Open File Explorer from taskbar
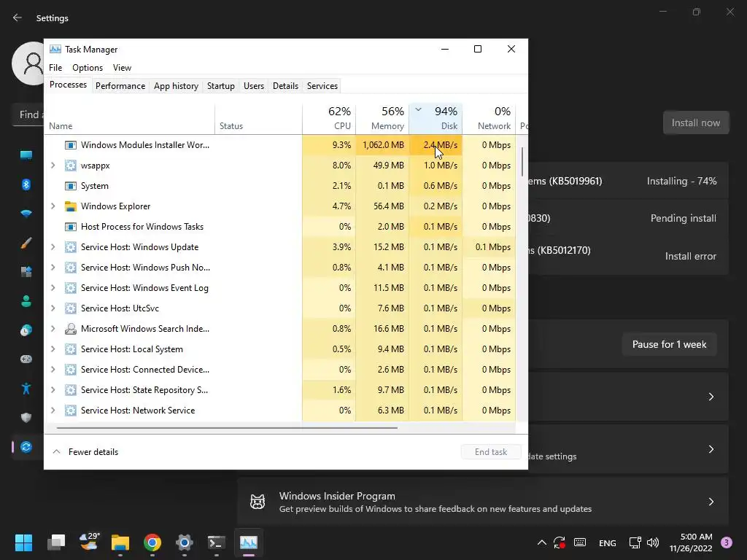The height and width of the screenshot is (560, 747). (120, 542)
